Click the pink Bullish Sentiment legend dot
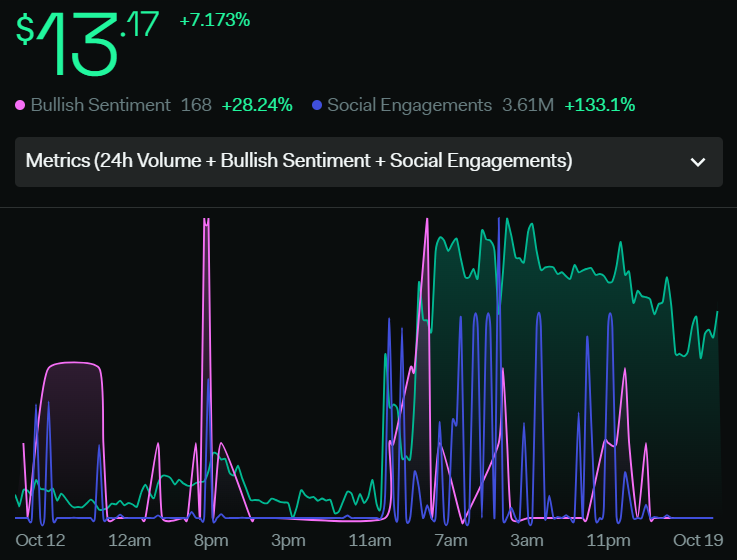This screenshot has width=737, height=560. pyautogui.click(x=20, y=105)
